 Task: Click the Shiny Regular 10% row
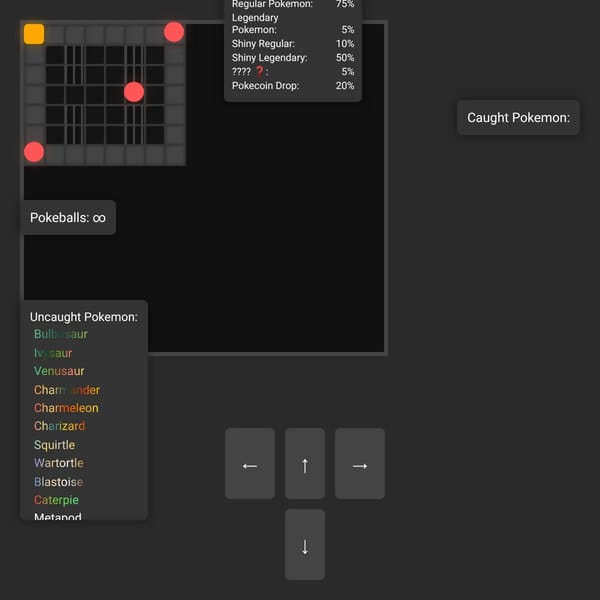293,44
